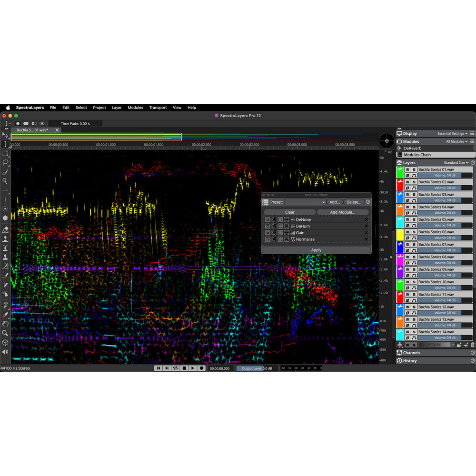The width and height of the screenshot is (476, 476).
Task: Open the Preset dropdown in Modules Chain
Action: pos(305,202)
